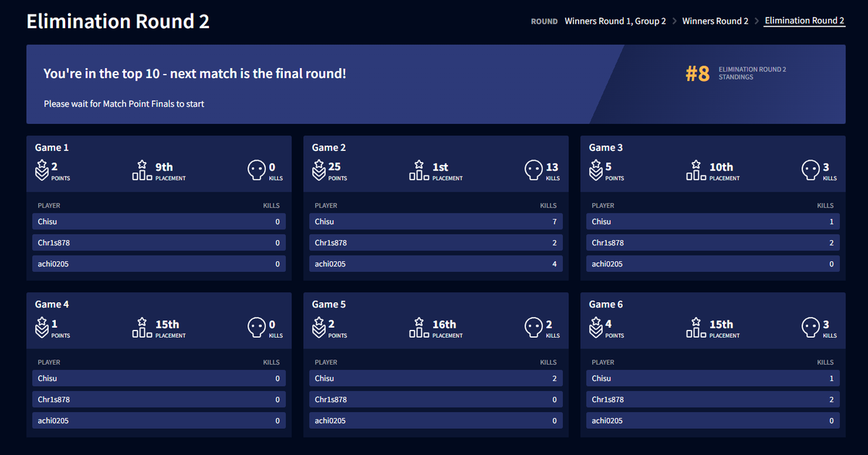Click the Chisu row in Game 2
Viewport: 868px width, 455px height.
coord(435,221)
